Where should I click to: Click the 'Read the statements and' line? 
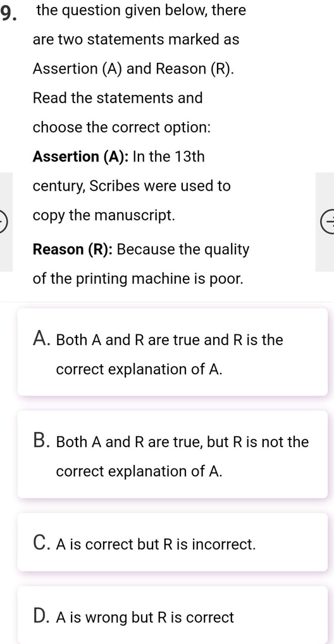[x=118, y=98]
